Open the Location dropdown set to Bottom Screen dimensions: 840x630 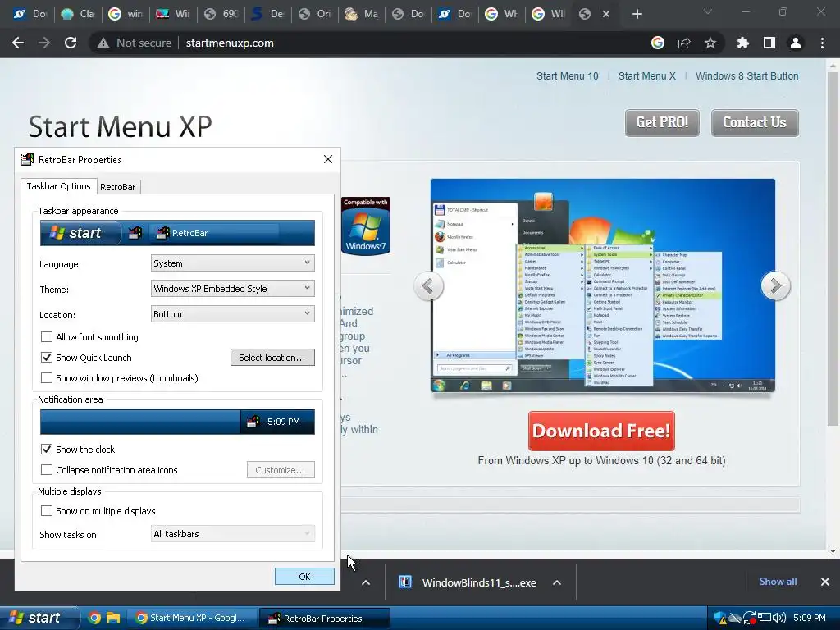click(x=232, y=314)
